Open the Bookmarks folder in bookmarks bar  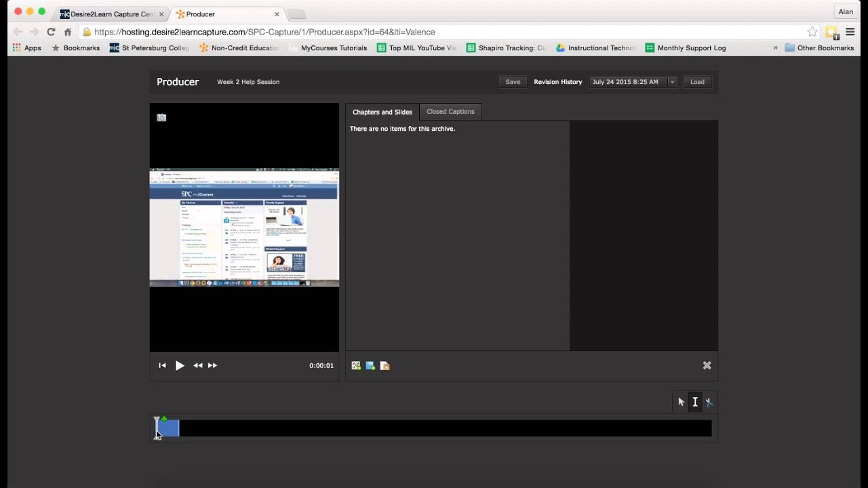(x=75, y=48)
